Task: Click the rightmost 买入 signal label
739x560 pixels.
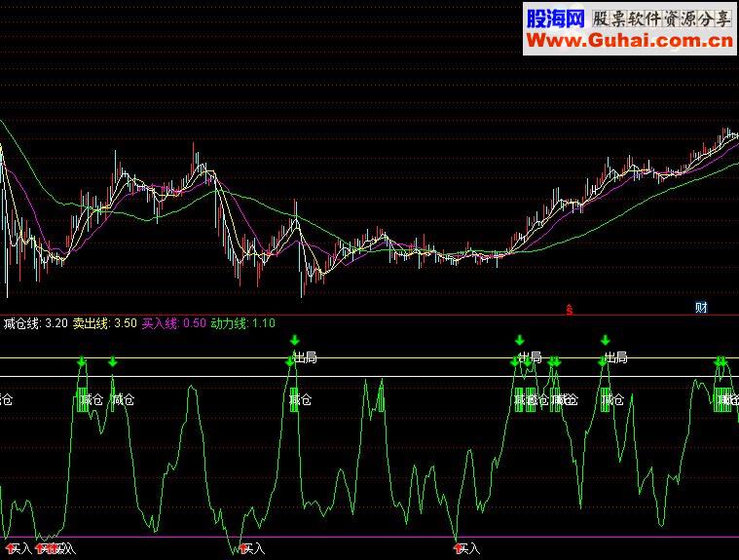Action: point(468,548)
